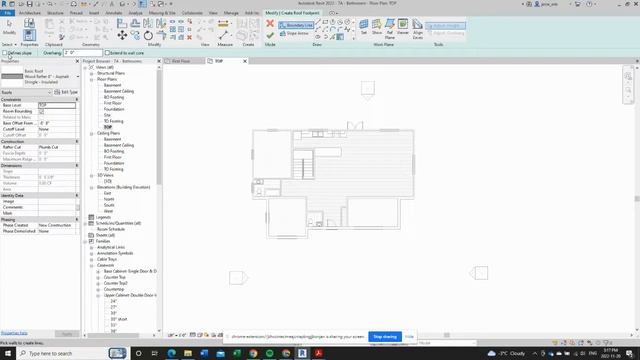Toggle Extend to wall core checkbox
The width and height of the screenshot is (640, 360).
coord(107,53)
